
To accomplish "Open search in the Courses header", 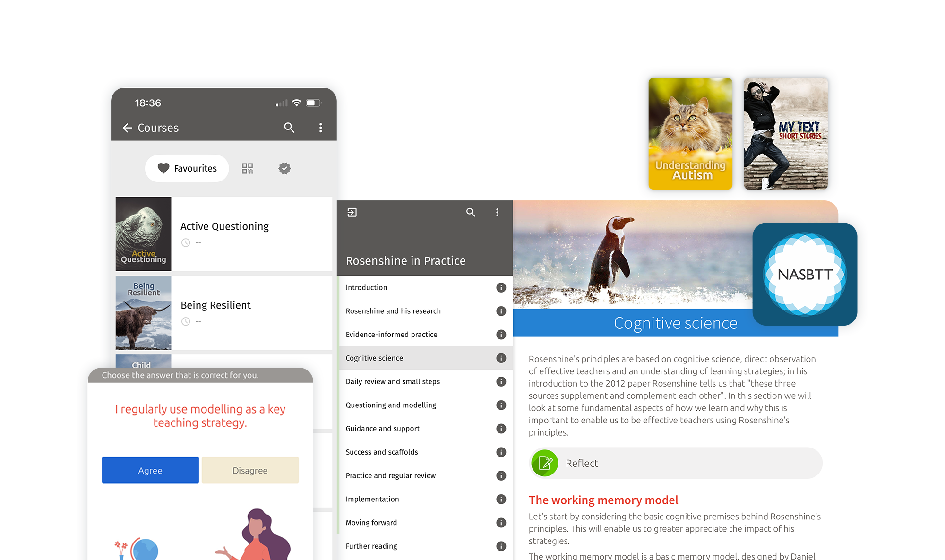I will tap(289, 128).
